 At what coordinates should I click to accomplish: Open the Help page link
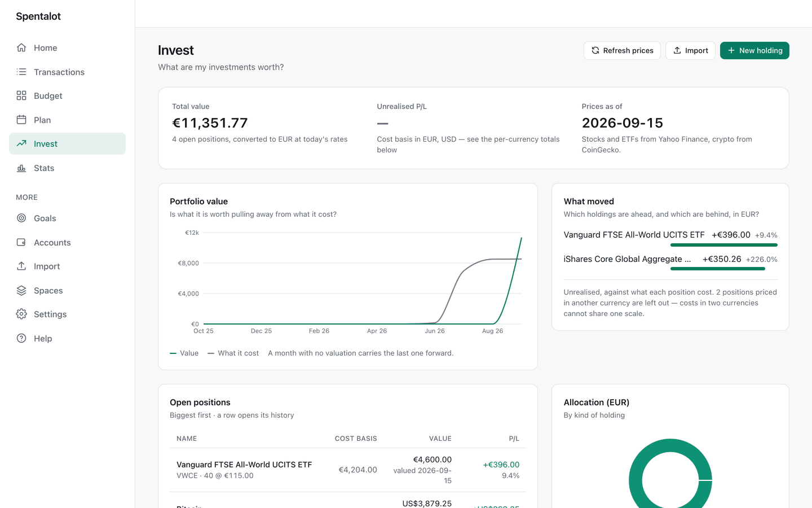(67, 338)
